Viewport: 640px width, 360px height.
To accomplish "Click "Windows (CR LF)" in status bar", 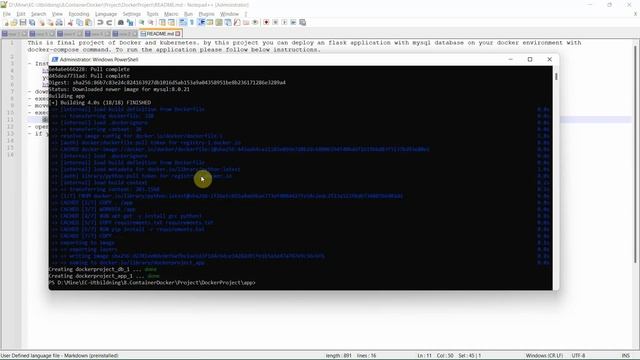I will point(544,356).
